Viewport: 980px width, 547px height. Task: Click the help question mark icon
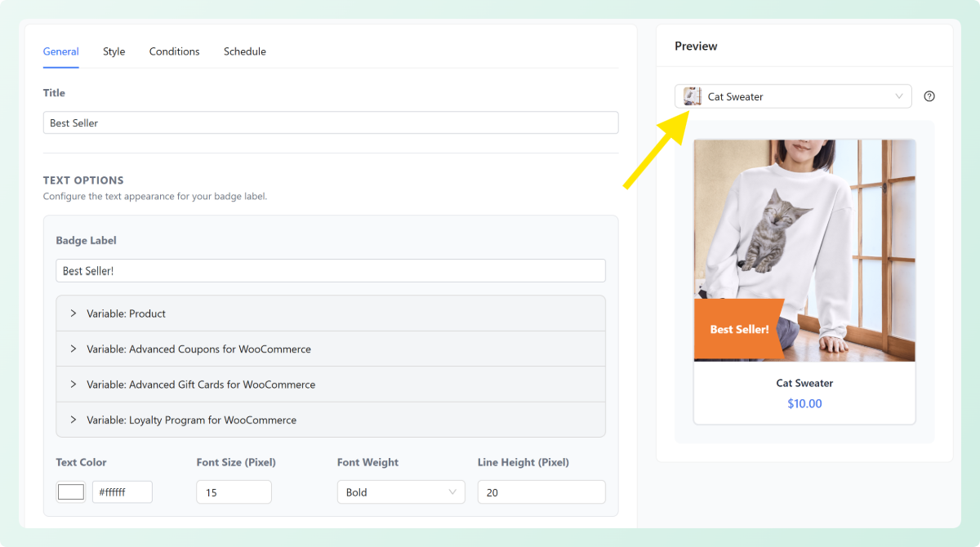[x=929, y=96]
